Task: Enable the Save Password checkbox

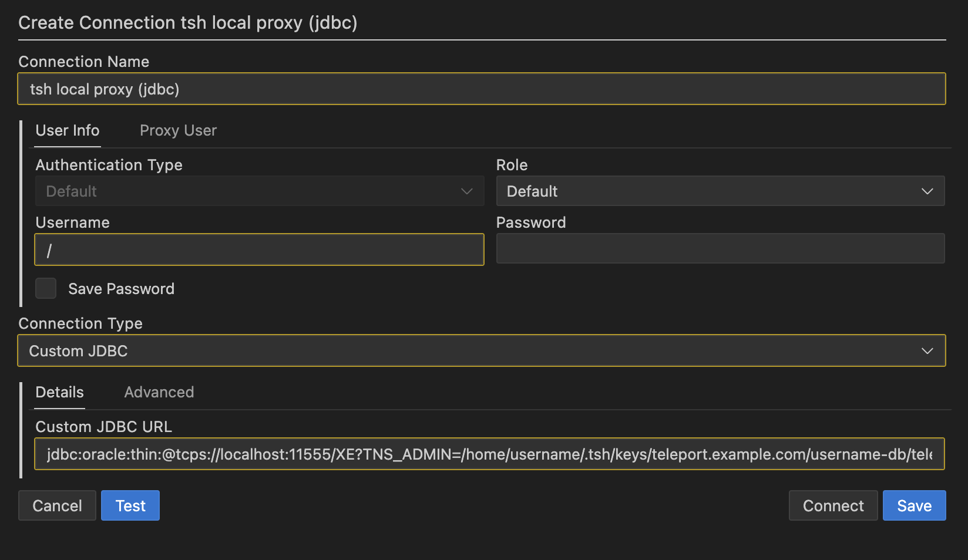Action: coord(45,288)
